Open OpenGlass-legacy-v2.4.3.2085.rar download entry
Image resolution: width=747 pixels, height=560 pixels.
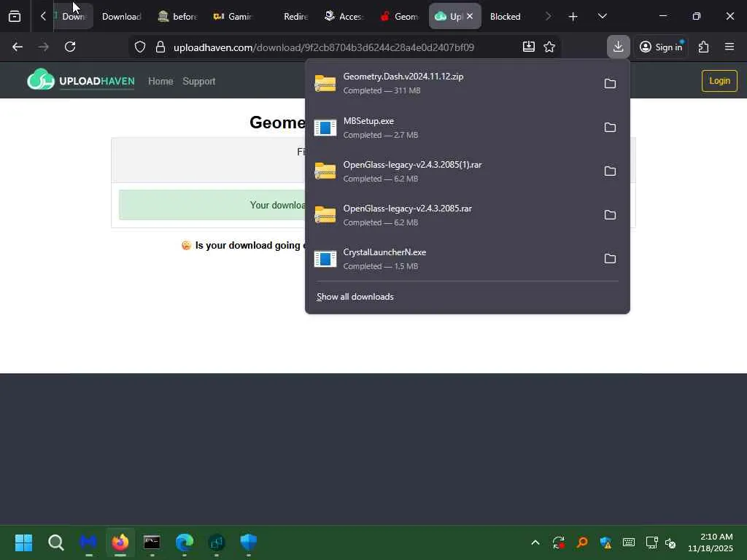click(x=452, y=215)
